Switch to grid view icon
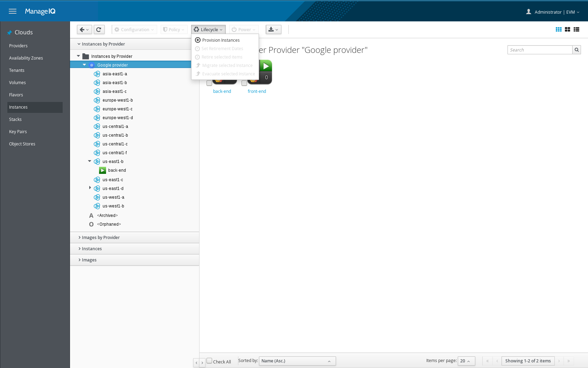Screen dimensions: 588x368 tap(559, 29)
